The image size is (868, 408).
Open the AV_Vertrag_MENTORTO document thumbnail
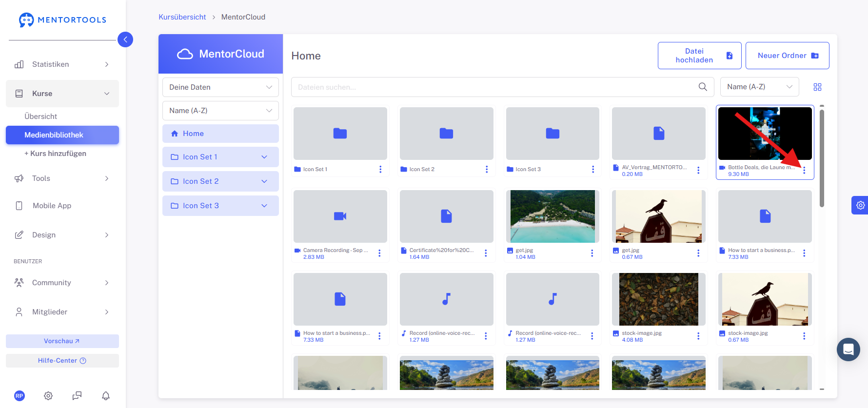(x=659, y=134)
